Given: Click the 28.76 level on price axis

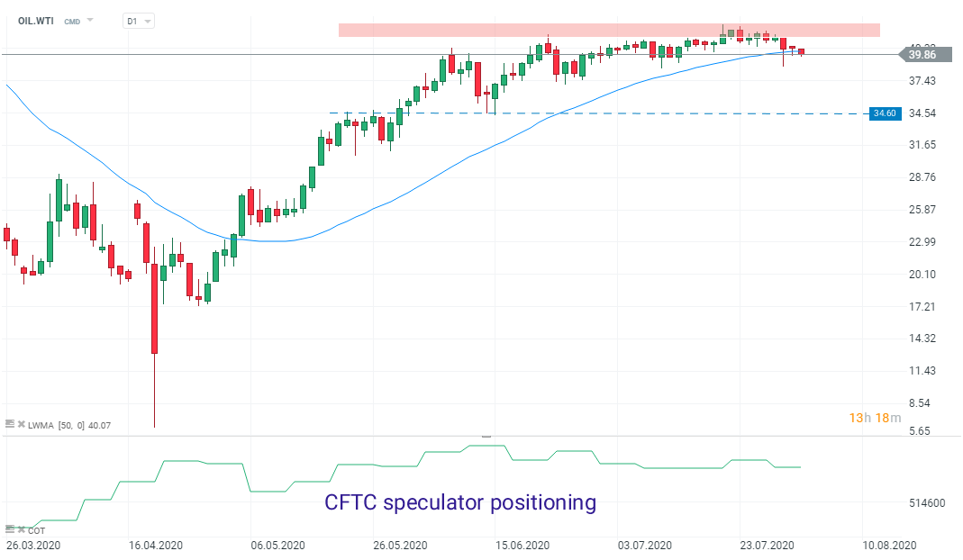Looking at the screenshot, I should pyautogui.click(x=922, y=177).
